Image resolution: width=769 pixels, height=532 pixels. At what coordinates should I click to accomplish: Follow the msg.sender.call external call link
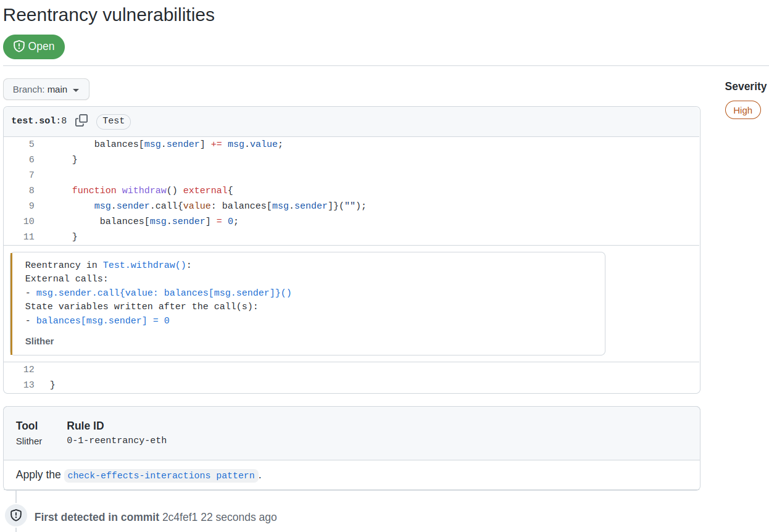pos(164,293)
